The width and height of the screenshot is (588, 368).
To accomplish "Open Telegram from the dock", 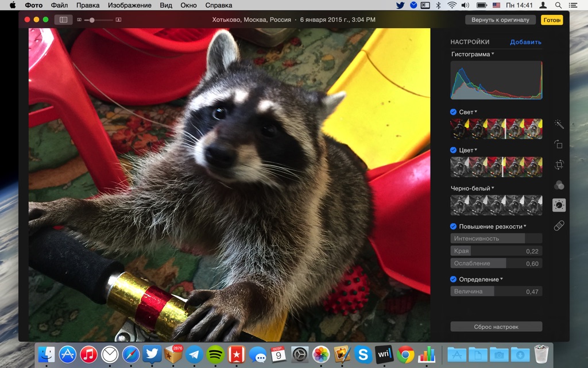I will [x=194, y=354].
